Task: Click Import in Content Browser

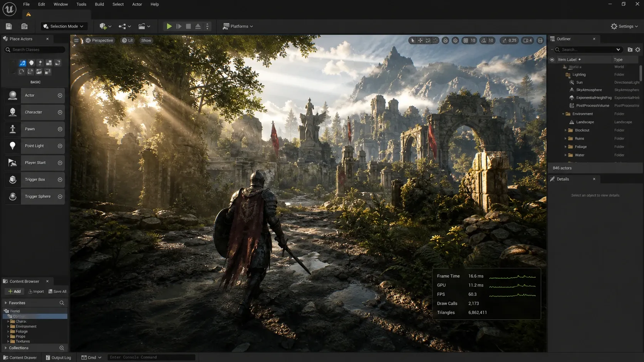Action: point(36,292)
